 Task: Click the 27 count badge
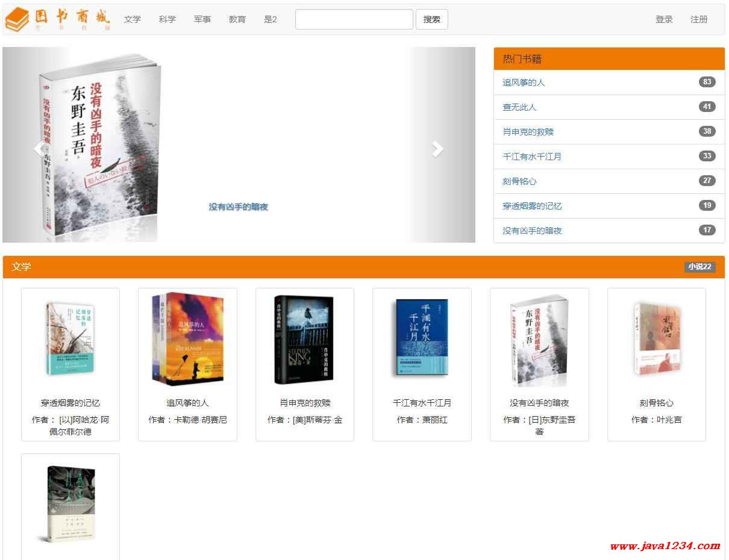click(x=707, y=181)
